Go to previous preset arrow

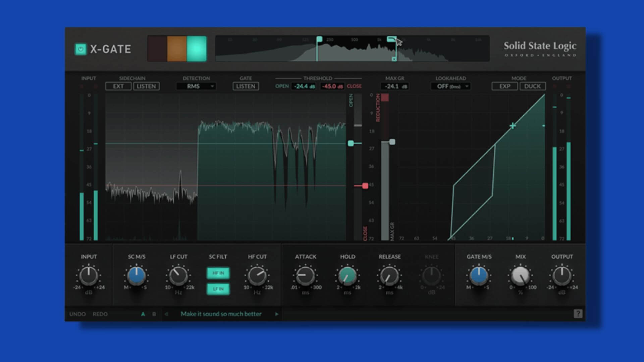[166, 314]
